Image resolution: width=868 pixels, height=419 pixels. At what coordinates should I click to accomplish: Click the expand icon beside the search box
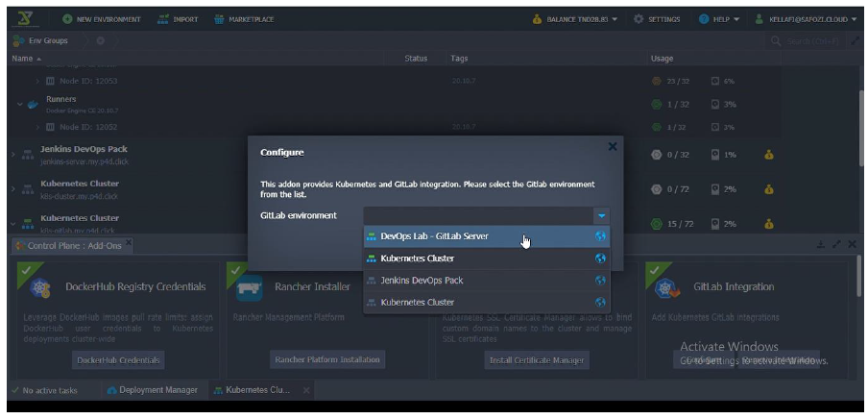click(856, 41)
